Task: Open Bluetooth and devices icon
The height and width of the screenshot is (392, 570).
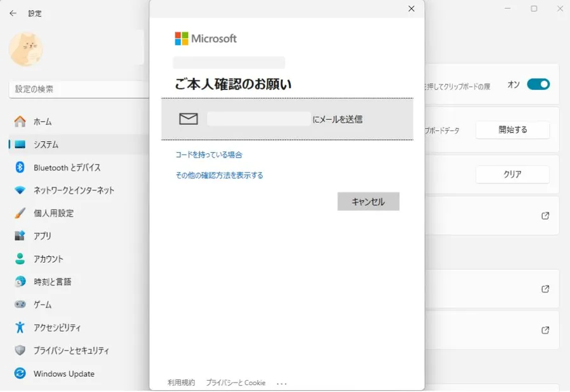Action: click(20, 167)
